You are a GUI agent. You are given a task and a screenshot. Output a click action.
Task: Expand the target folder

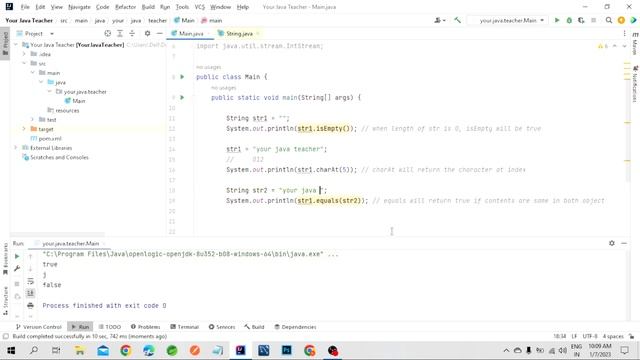(24, 129)
